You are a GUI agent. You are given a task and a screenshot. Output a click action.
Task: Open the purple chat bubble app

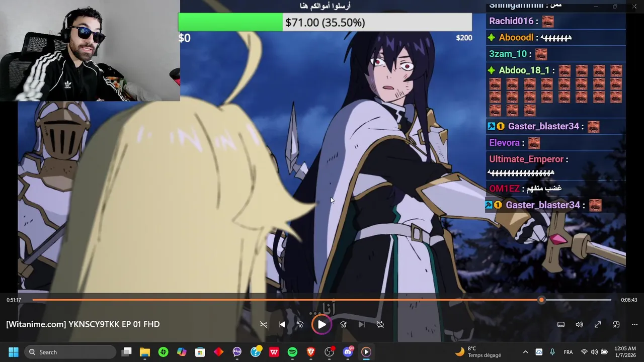[237, 352]
